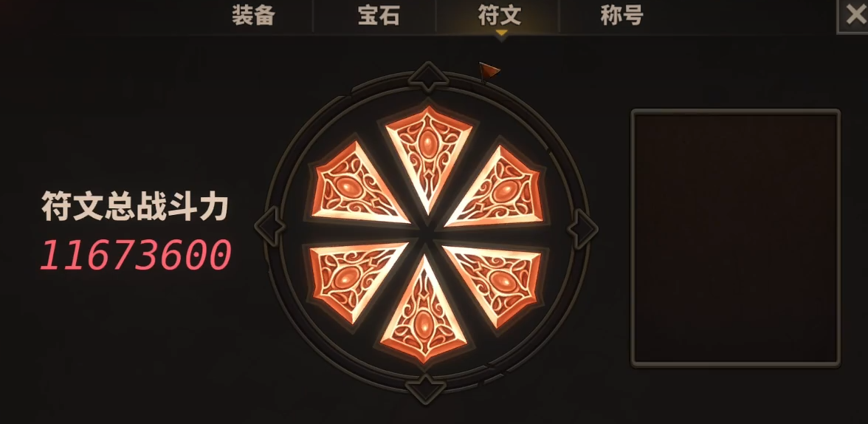Click the hub where the rune slots meet
Screen dimensions: 868x424
click(x=427, y=233)
